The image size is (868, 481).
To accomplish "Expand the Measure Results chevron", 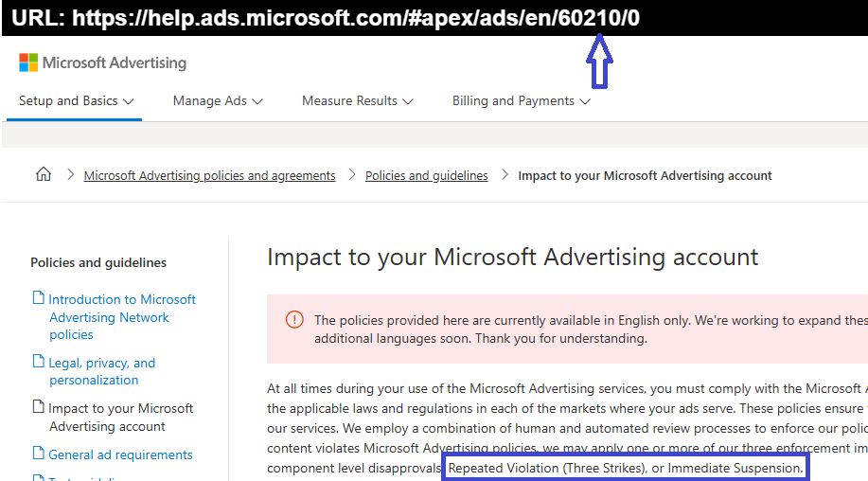I will pyautogui.click(x=408, y=102).
